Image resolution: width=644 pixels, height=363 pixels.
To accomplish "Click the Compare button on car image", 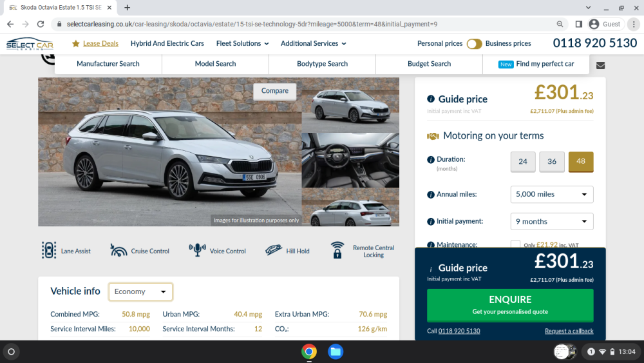I will pyautogui.click(x=275, y=91).
